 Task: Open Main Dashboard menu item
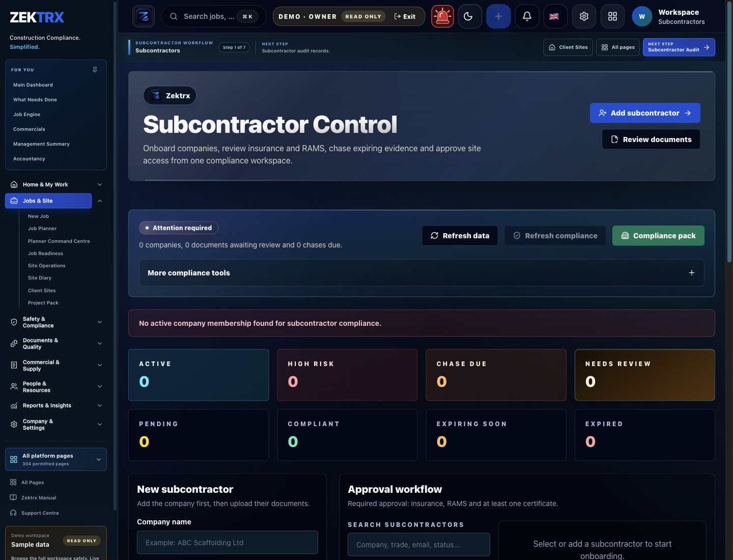click(33, 85)
